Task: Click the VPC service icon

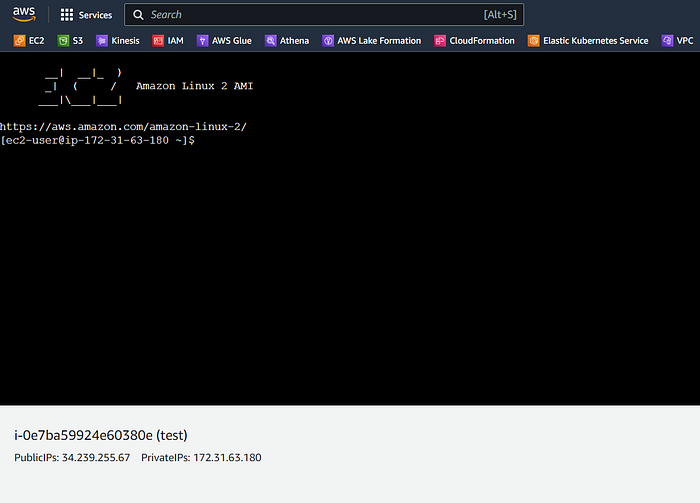Action: (667, 41)
